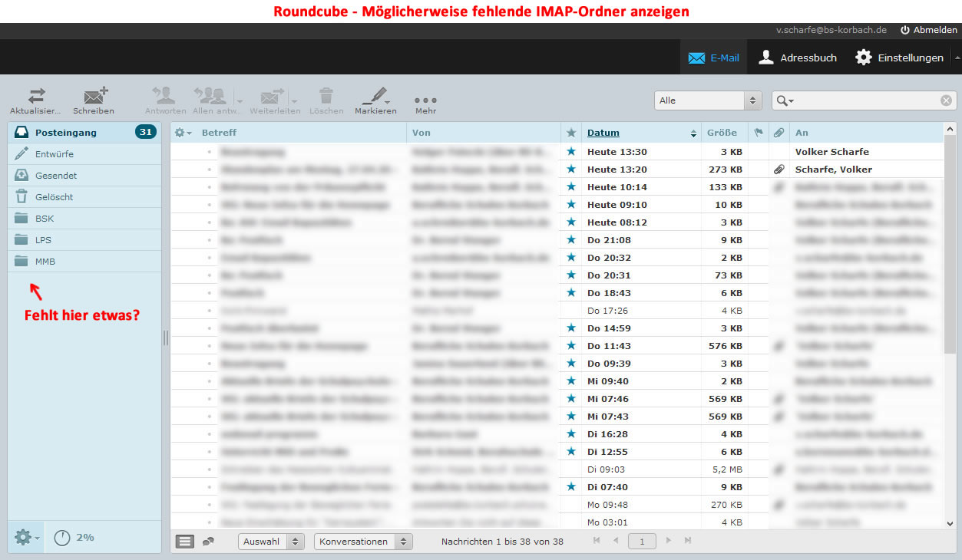Go to last page of messages
Screen dimensions: 962x560
click(x=688, y=541)
